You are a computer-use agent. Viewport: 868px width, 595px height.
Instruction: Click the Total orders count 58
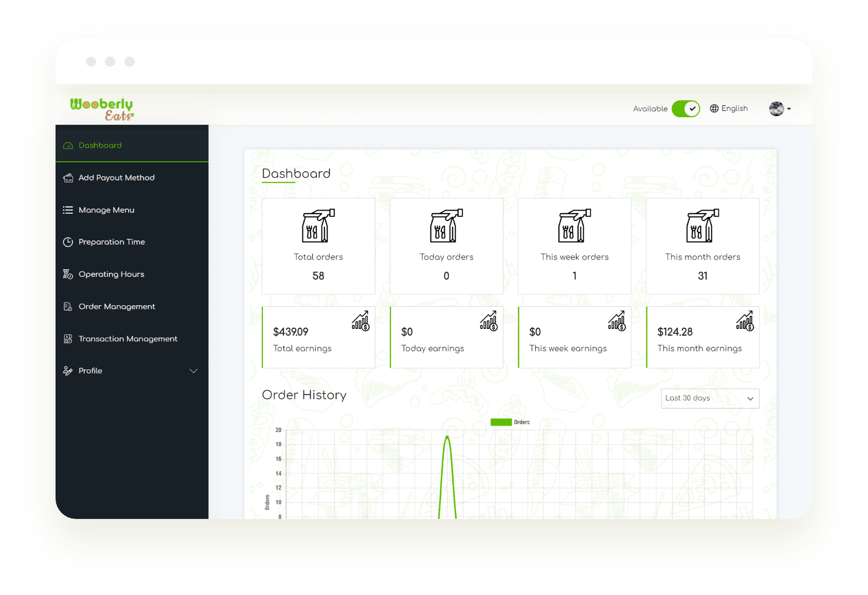pos(318,276)
